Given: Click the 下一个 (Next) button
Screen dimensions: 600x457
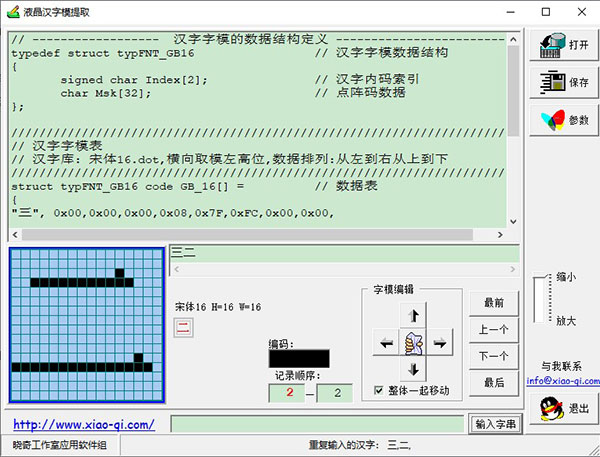Looking at the screenshot, I should (494, 356).
